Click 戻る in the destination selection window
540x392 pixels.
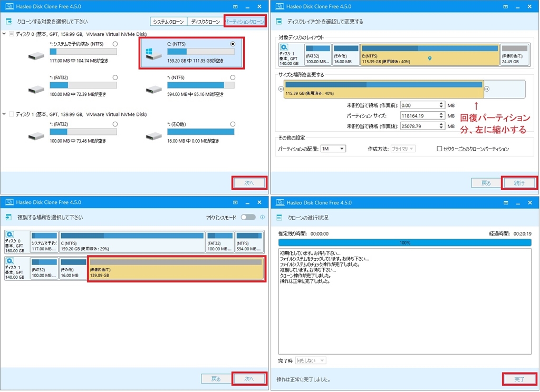click(x=216, y=379)
